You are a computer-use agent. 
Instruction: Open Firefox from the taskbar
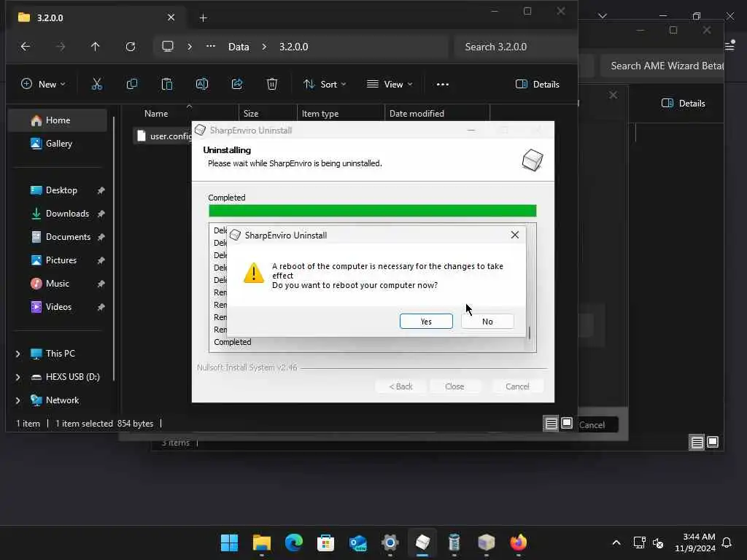(519, 542)
